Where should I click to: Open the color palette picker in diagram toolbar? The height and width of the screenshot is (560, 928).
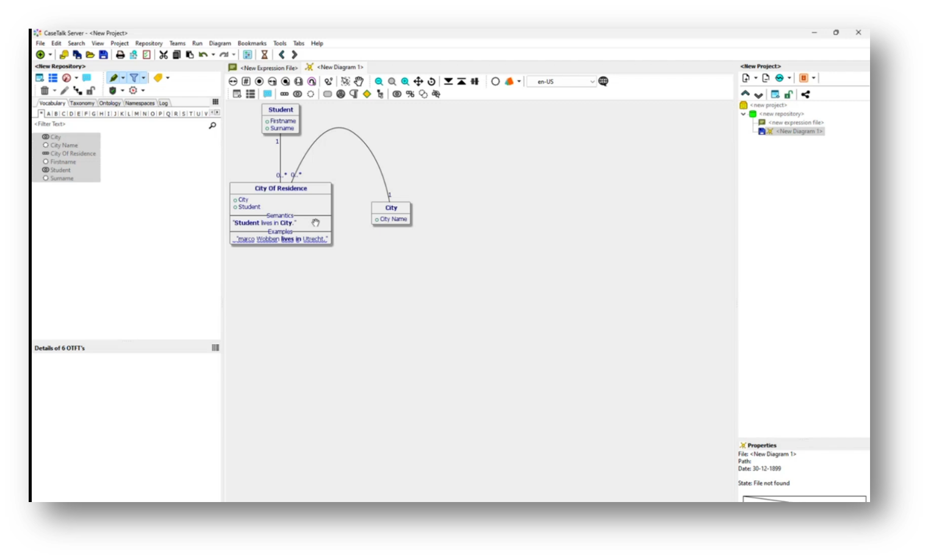point(509,81)
